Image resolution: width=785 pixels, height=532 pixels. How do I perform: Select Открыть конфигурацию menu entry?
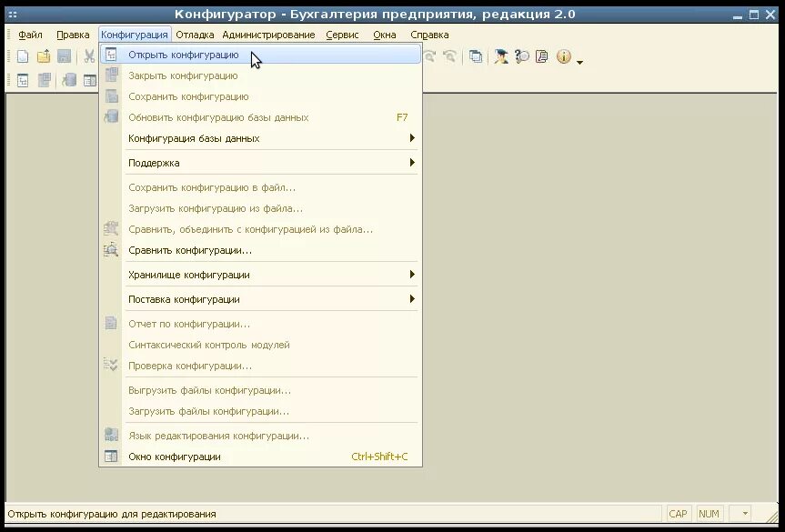coord(260,55)
